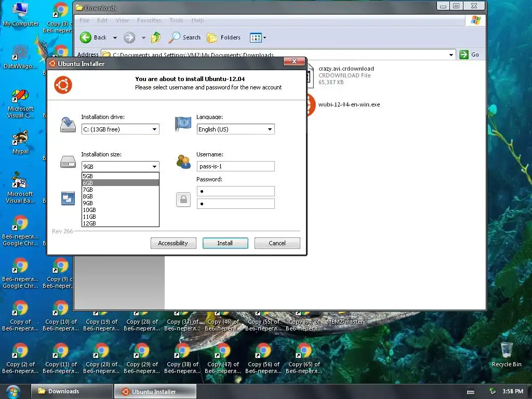Open Accessibility options

click(173, 243)
